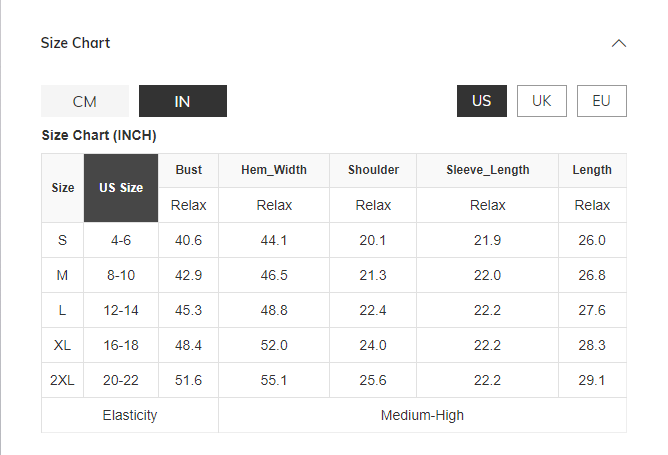Choose US sizing region
Image resolution: width=668 pixels, height=455 pixels.
[x=482, y=101]
